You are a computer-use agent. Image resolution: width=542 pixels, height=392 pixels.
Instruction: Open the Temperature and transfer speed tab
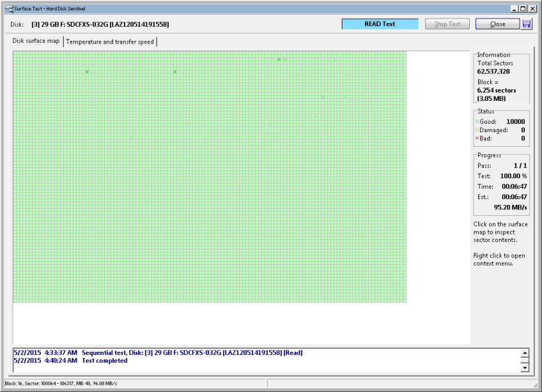pos(110,41)
